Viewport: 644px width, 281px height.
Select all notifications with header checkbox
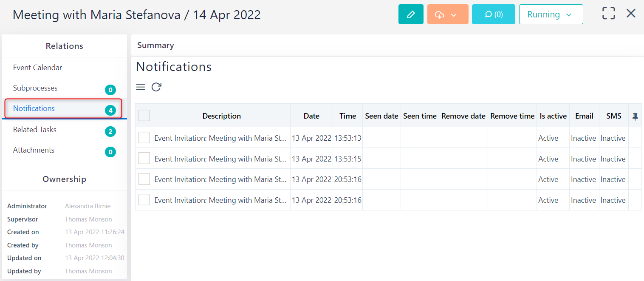[144, 115]
